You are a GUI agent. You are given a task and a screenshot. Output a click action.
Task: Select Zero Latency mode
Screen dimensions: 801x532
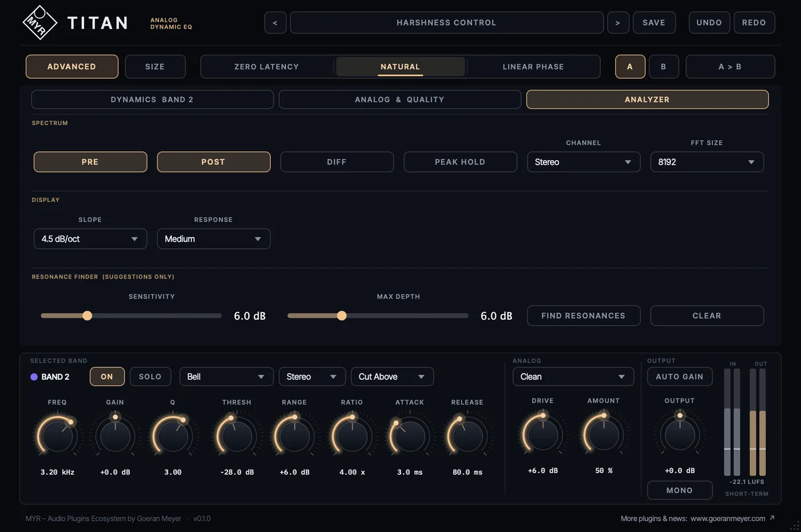coord(267,66)
